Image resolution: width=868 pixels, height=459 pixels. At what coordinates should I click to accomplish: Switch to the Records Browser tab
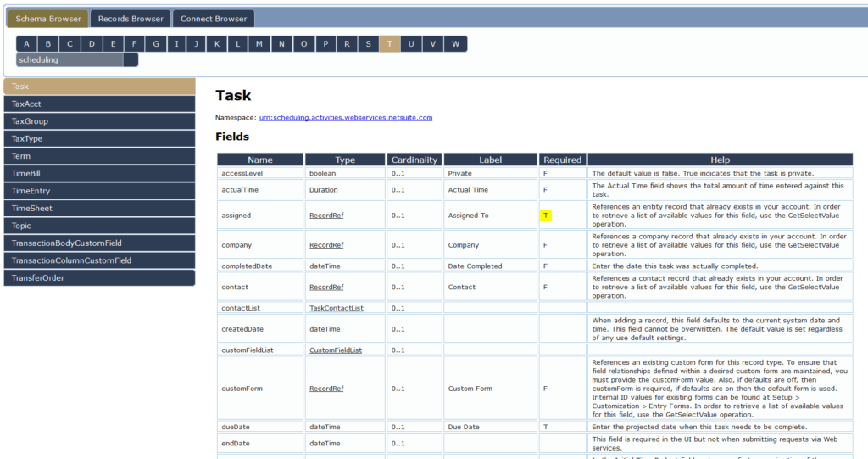click(x=131, y=19)
